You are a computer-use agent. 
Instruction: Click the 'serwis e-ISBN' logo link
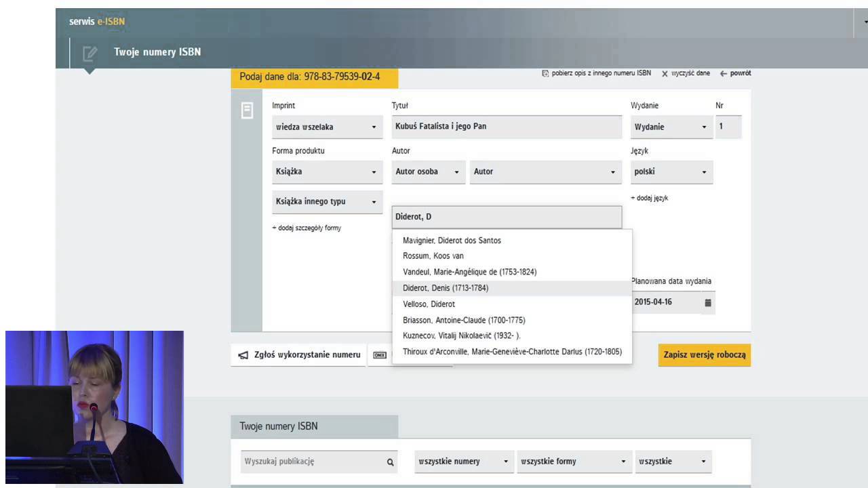pyautogui.click(x=97, y=22)
